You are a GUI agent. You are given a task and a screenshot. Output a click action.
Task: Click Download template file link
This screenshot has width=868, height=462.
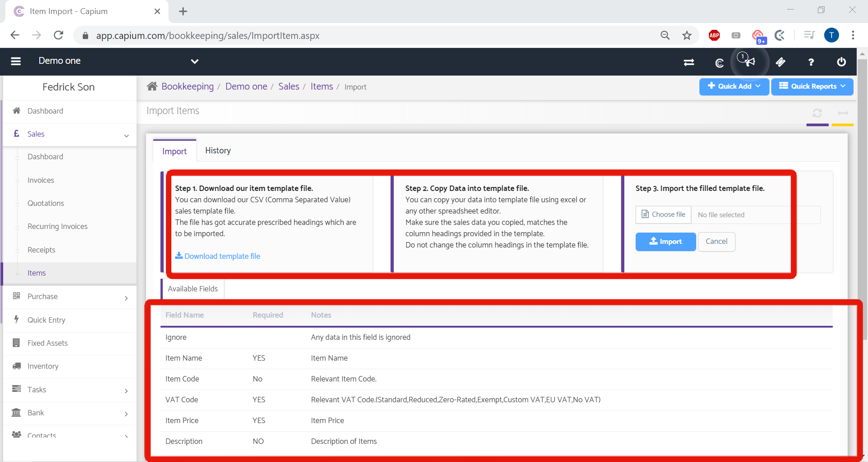[x=218, y=256]
